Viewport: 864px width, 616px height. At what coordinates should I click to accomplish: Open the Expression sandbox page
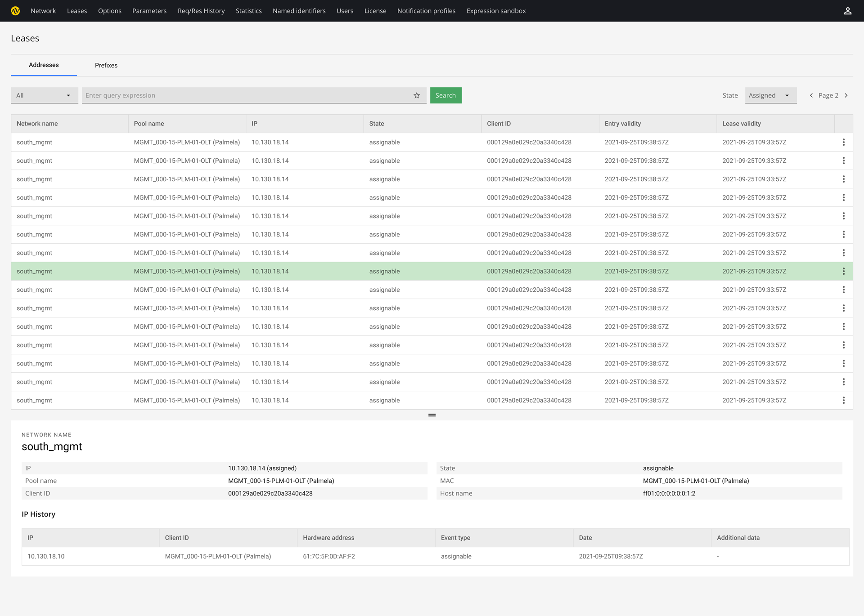tap(496, 11)
